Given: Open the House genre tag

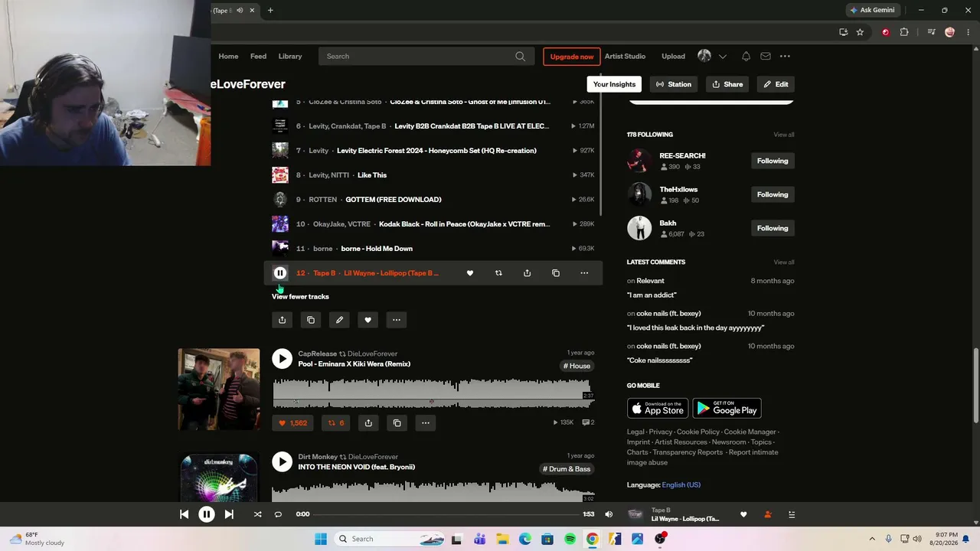Looking at the screenshot, I should (577, 367).
